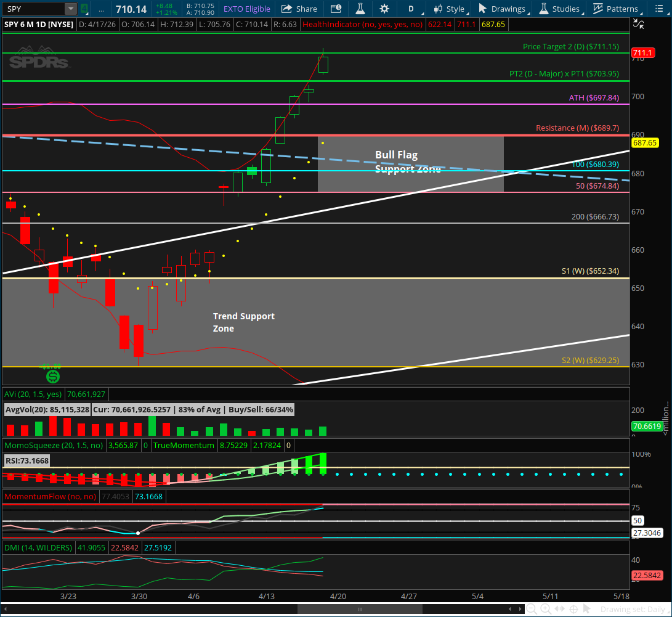Click the zoom out magnifier icon
Image resolution: width=672 pixels, height=617 pixels.
pyautogui.click(x=532, y=609)
